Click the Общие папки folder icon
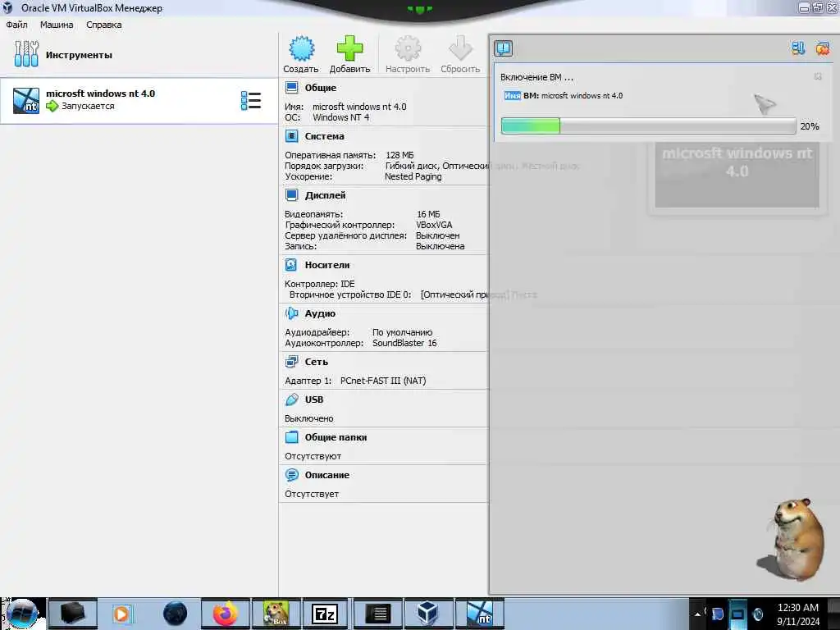Viewport: 840px width, 630px height. pyautogui.click(x=291, y=437)
